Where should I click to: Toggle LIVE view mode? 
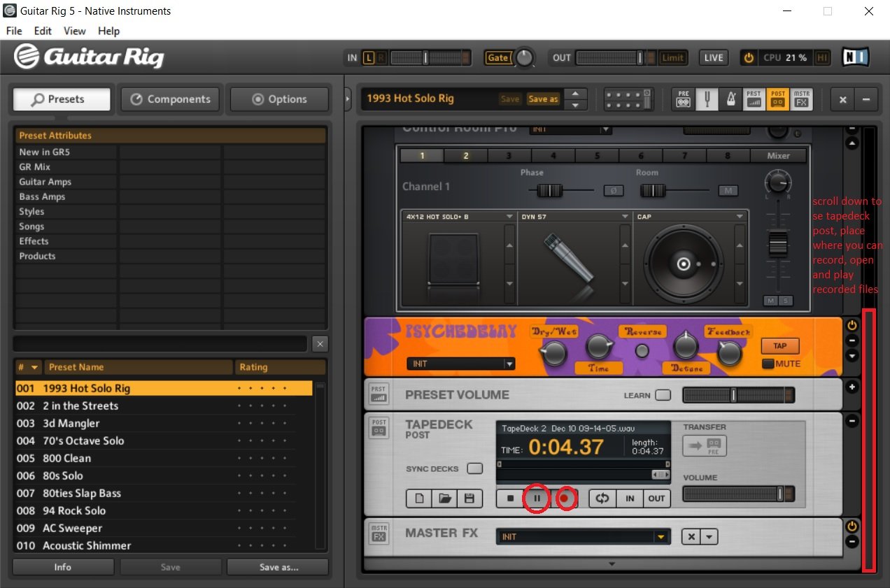coord(714,57)
